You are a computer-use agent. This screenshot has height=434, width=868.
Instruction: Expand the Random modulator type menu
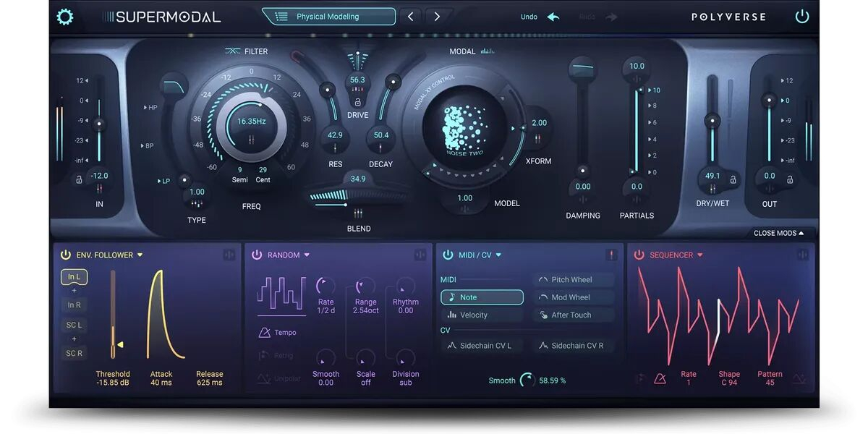pos(307,255)
